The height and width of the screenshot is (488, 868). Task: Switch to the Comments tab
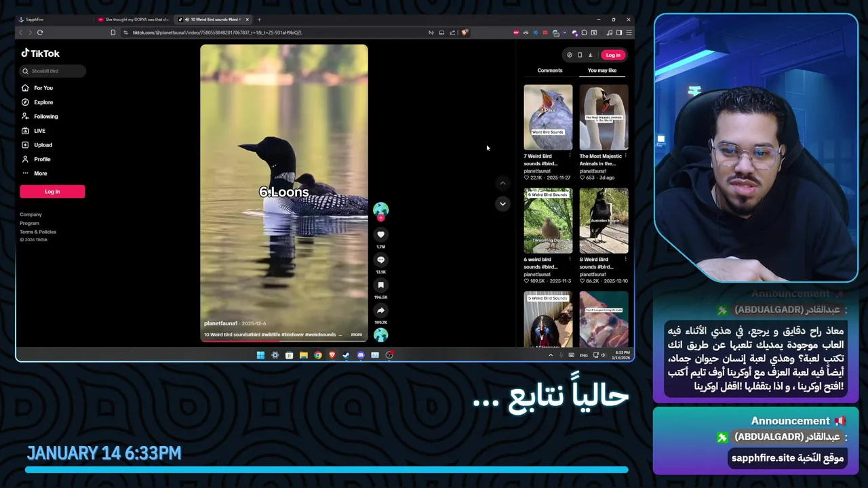(550, 70)
